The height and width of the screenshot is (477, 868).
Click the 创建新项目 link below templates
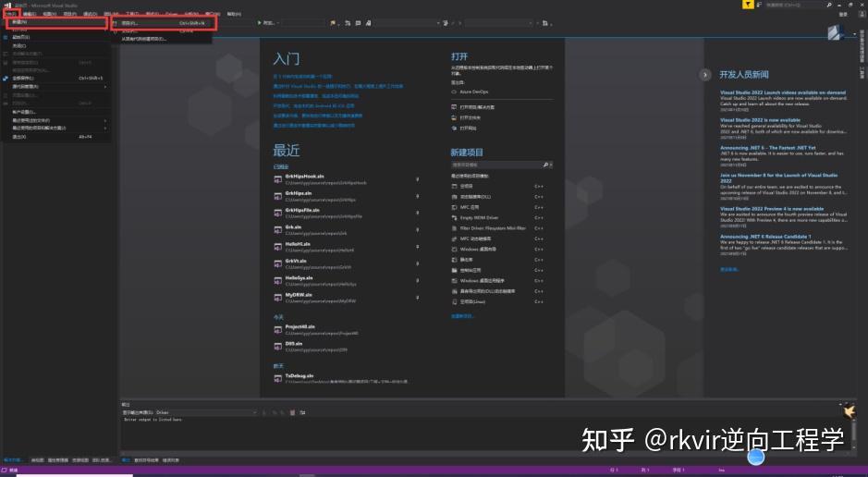pyautogui.click(x=463, y=316)
